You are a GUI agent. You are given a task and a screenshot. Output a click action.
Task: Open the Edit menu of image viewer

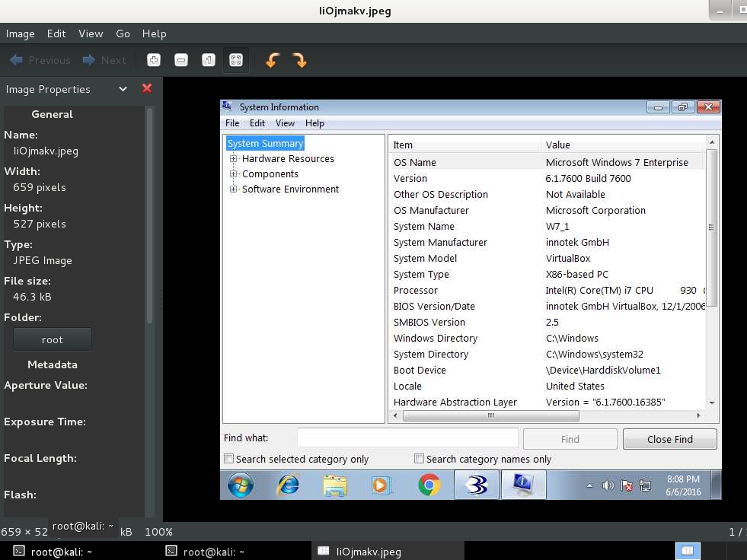tap(56, 33)
